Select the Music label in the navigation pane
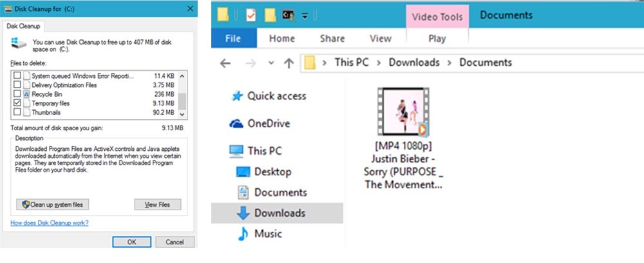This screenshot has width=644, height=263. [268, 234]
